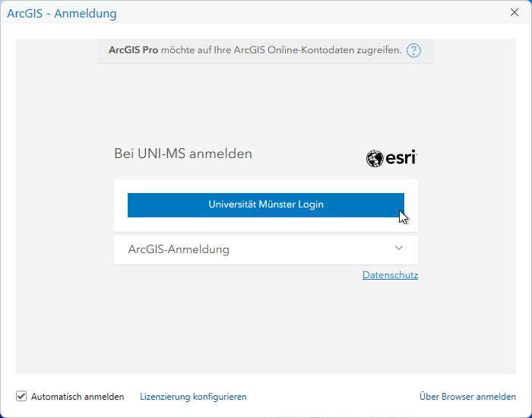
Task: Click the "esri" wordmark beside the globe
Action: click(x=401, y=158)
